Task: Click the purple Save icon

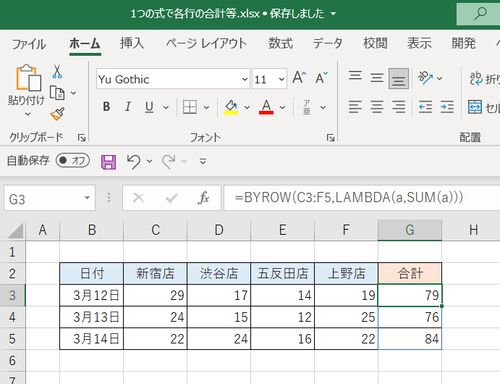Action: click(x=109, y=162)
